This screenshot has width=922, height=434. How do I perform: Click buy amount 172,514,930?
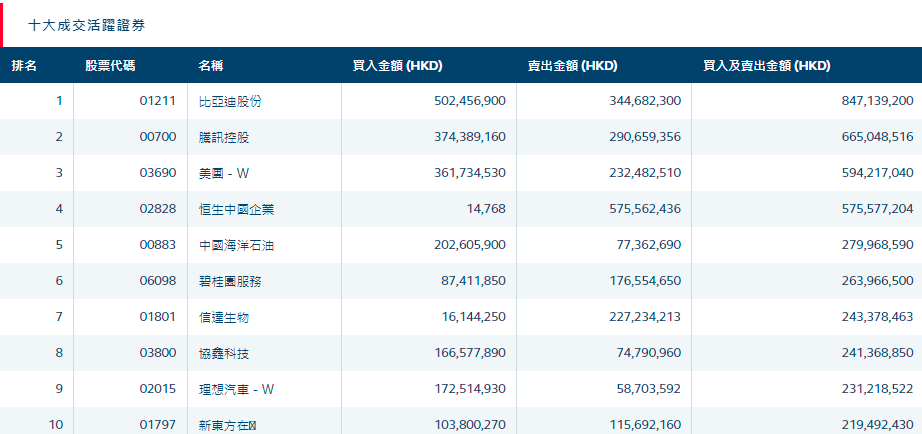click(x=470, y=389)
